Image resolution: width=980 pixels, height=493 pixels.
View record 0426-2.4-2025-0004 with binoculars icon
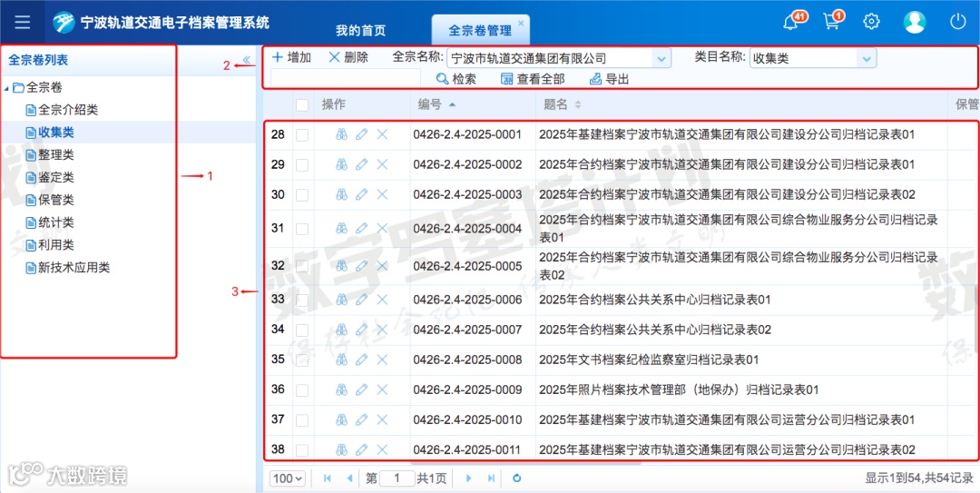341,228
